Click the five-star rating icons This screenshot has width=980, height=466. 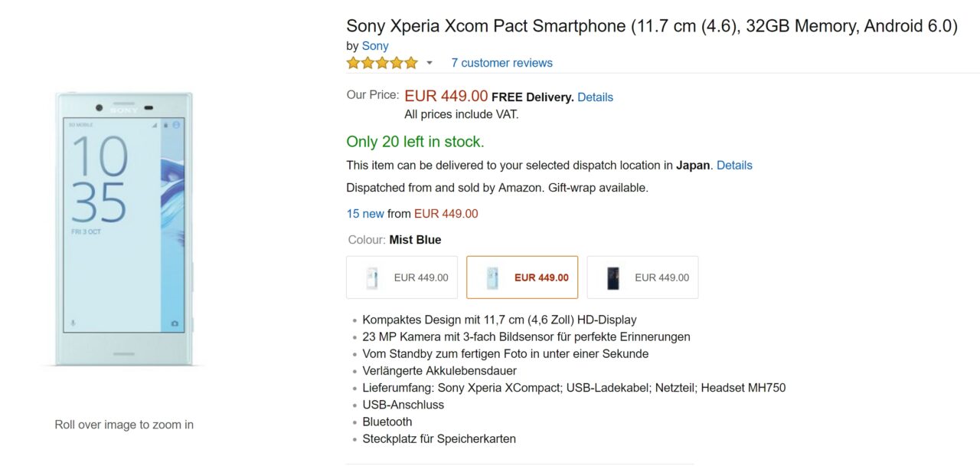pyautogui.click(x=382, y=63)
